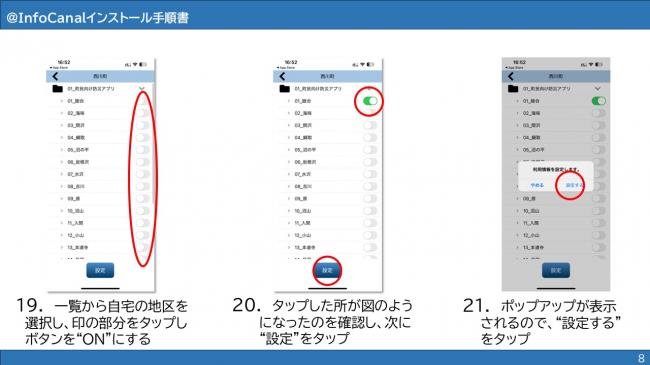Tap the Wi-Fi icon in step 20 phone status bar
This screenshot has width=650, height=365.
pos(363,65)
